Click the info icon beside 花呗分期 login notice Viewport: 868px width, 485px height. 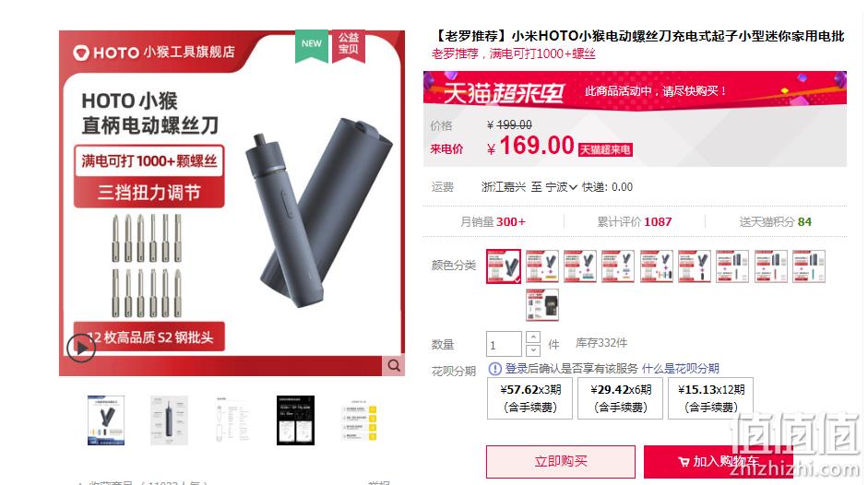[x=495, y=369]
